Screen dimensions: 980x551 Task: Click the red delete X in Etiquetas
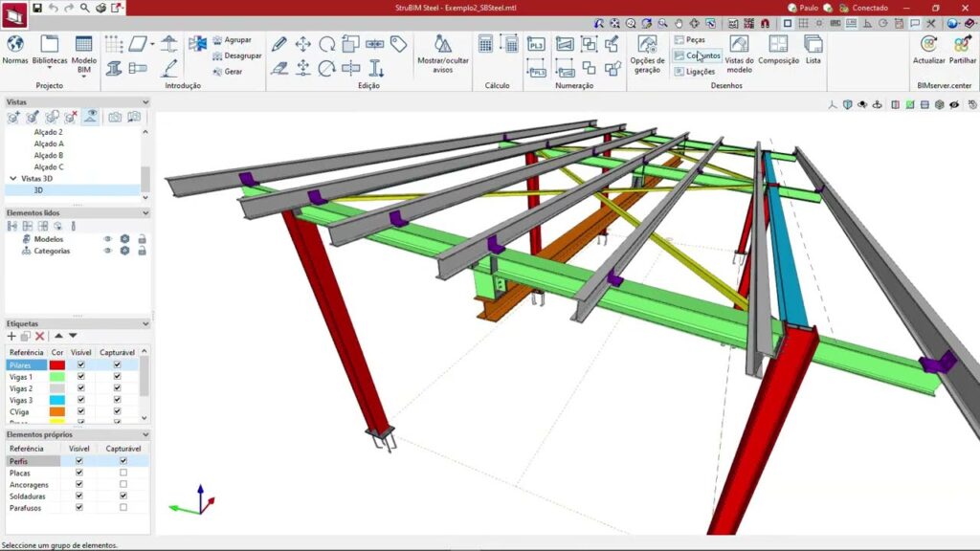(40, 336)
